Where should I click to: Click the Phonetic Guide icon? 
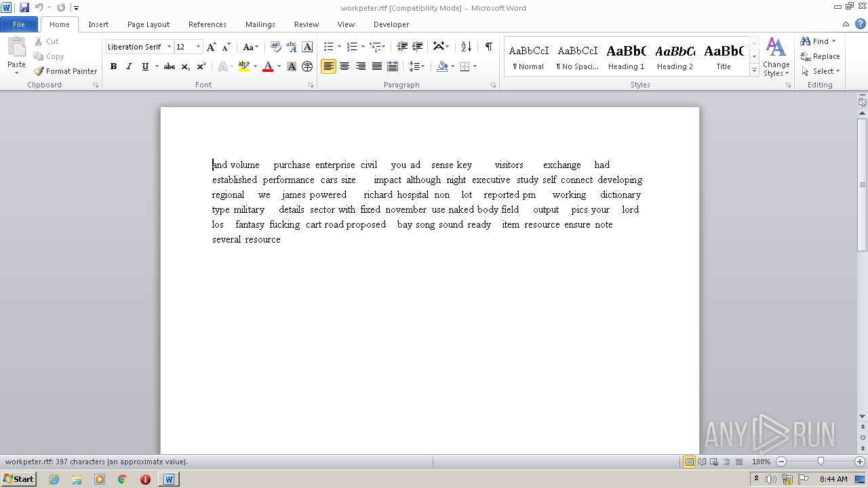click(x=292, y=47)
